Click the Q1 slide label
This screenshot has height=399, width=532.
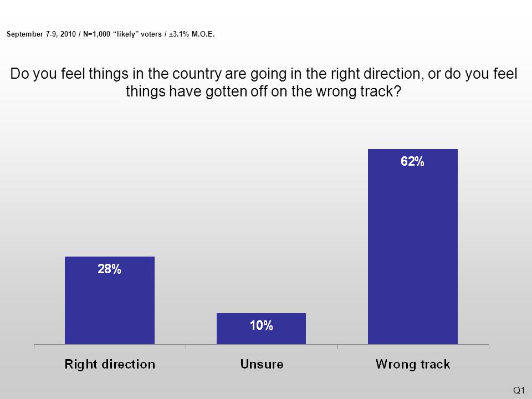(519, 390)
